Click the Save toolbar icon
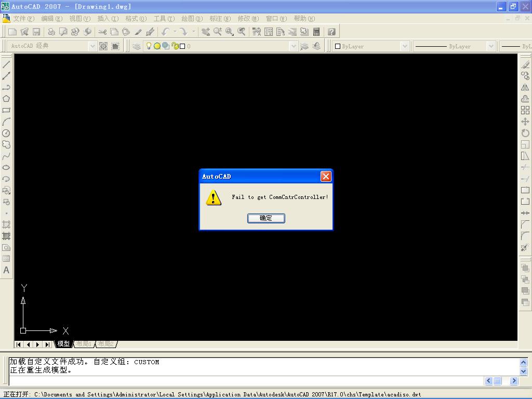 36,32
